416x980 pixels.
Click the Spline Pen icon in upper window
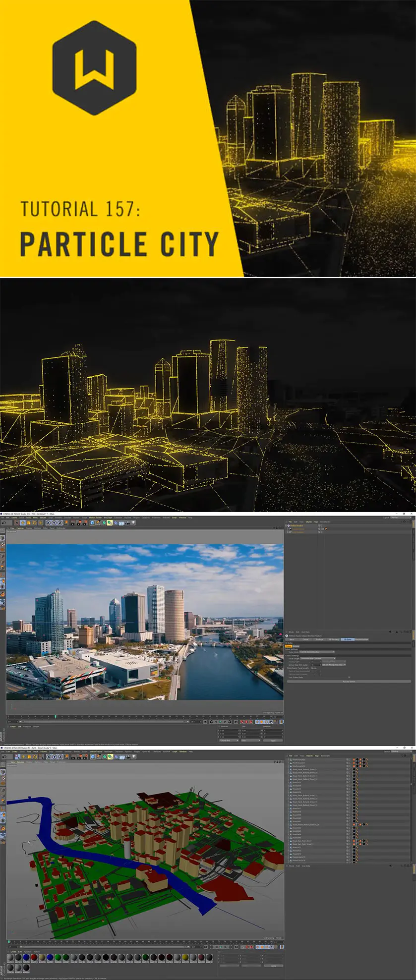[98, 523]
